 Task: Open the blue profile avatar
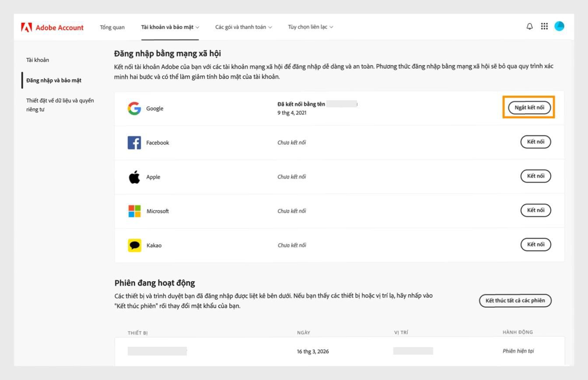pyautogui.click(x=559, y=26)
